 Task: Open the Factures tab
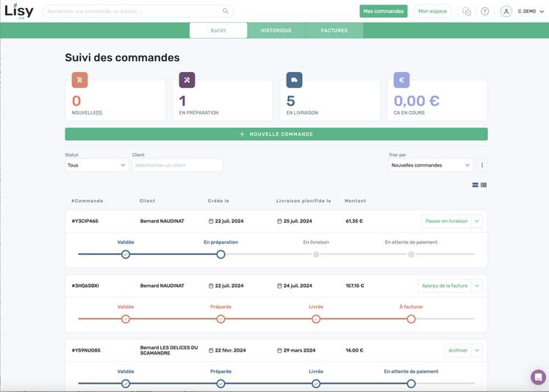334,30
